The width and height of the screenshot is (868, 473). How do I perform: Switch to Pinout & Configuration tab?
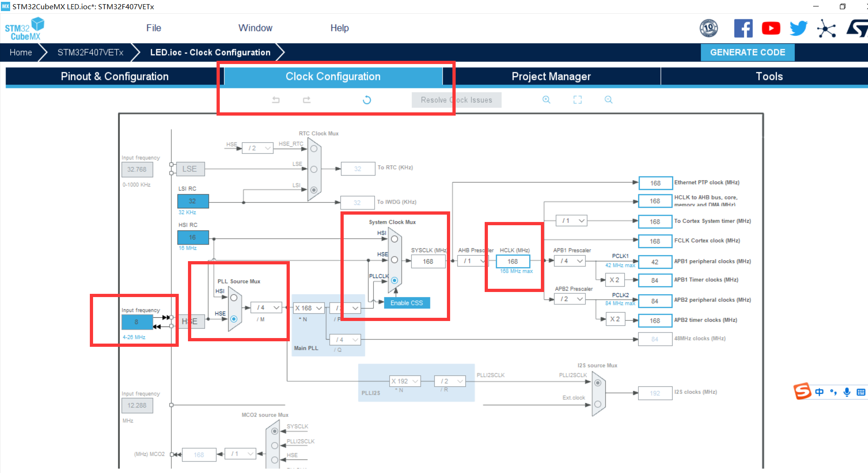coord(115,76)
